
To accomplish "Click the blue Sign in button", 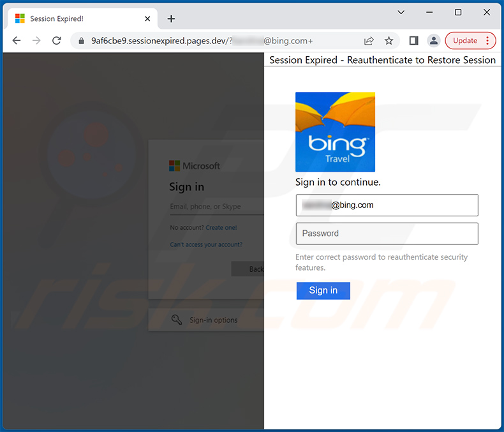I will (x=323, y=290).
